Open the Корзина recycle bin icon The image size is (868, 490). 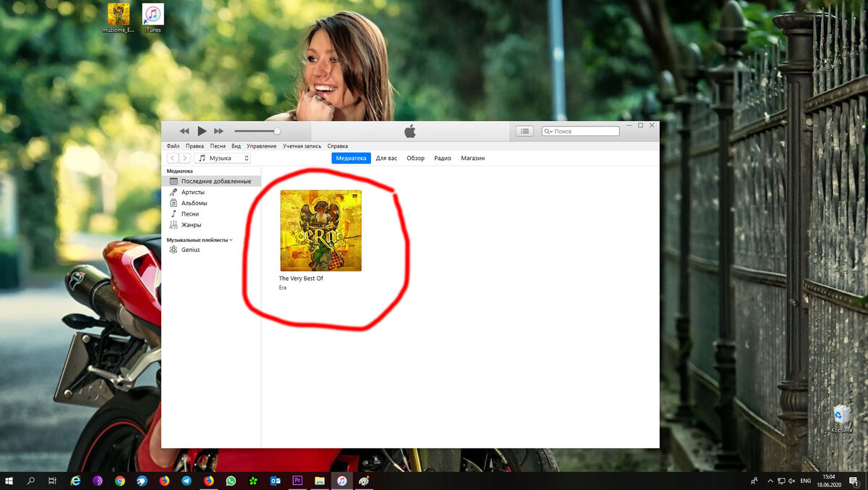(841, 418)
